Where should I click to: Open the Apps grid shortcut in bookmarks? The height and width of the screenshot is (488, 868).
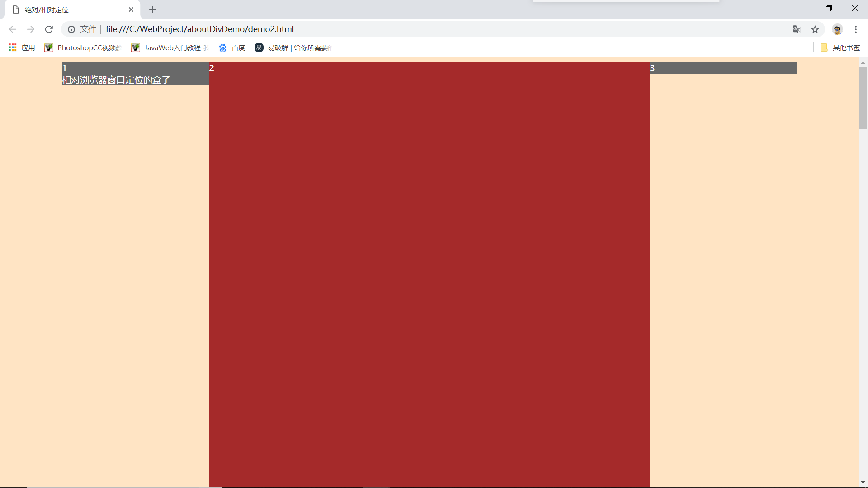(x=22, y=47)
